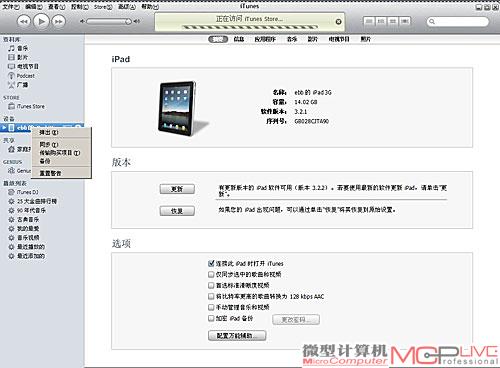Open the 影片 film strip library icon
This screenshot has width=500, height=368.
(x=11, y=57)
